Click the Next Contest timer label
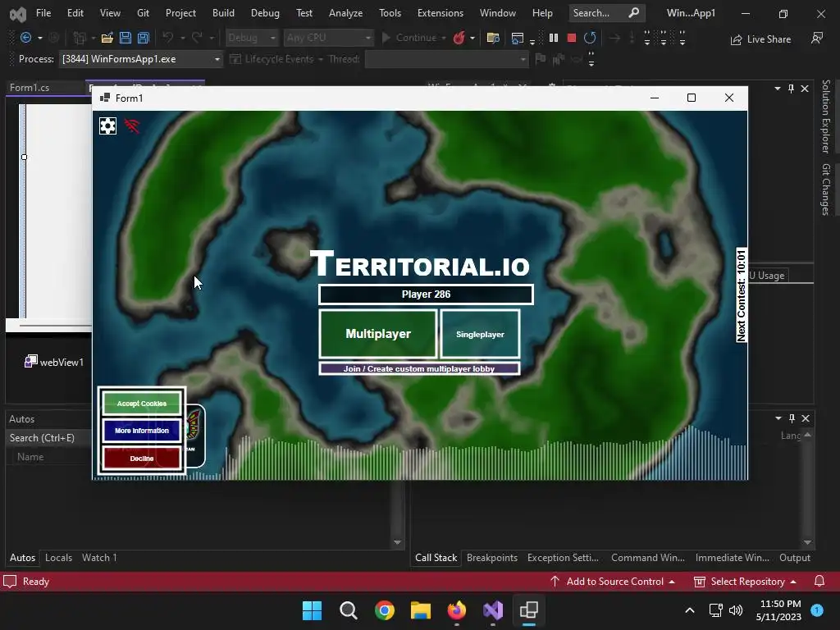The height and width of the screenshot is (630, 840). coord(741,295)
